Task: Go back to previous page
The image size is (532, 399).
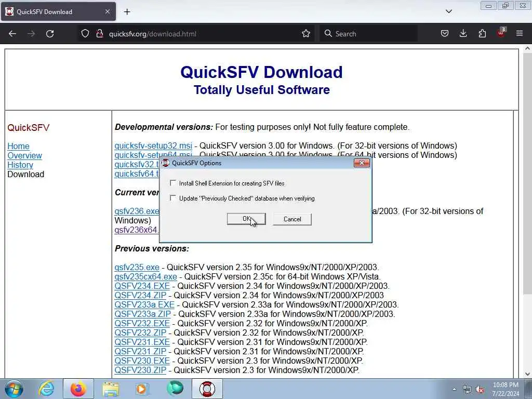Action: coord(12,34)
